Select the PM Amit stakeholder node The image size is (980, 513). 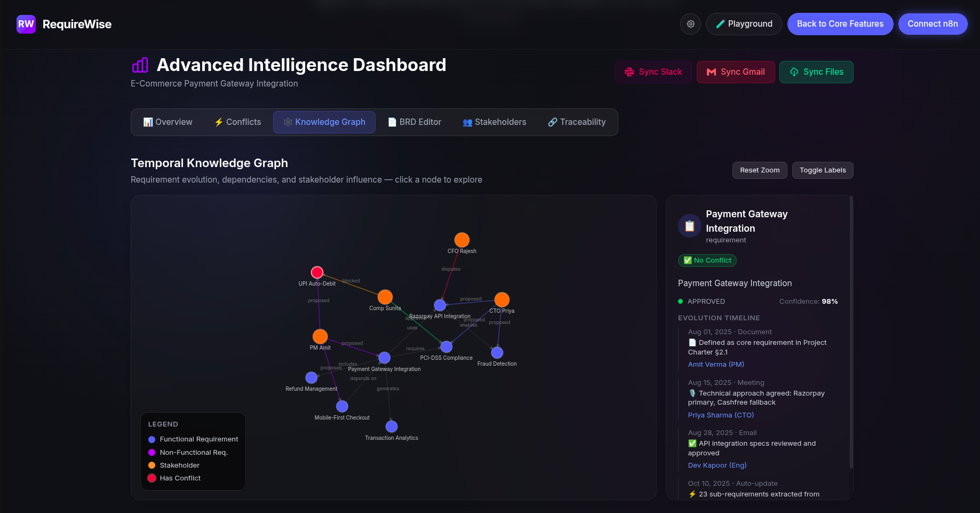pos(320,336)
